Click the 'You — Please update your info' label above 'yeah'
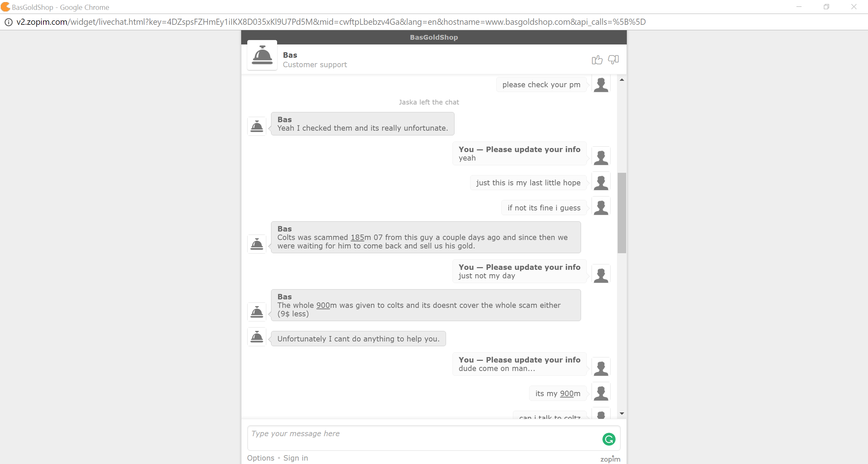The height and width of the screenshot is (464, 868). tap(519, 149)
